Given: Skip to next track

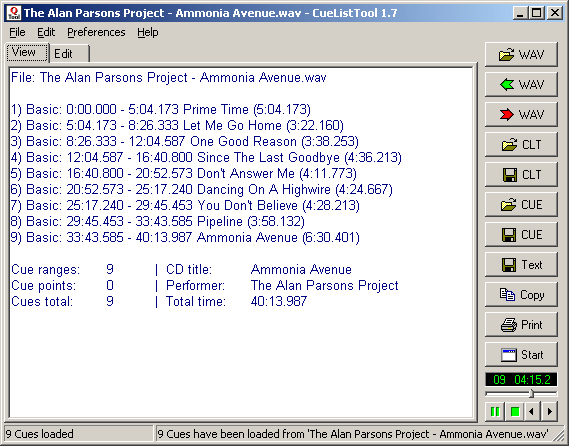Looking at the screenshot, I should pos(549,412).
